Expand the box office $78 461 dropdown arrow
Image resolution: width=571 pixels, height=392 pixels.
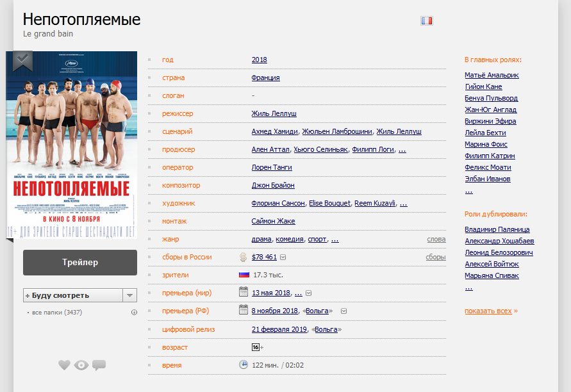pyautogui.click(x=283, y=257)
